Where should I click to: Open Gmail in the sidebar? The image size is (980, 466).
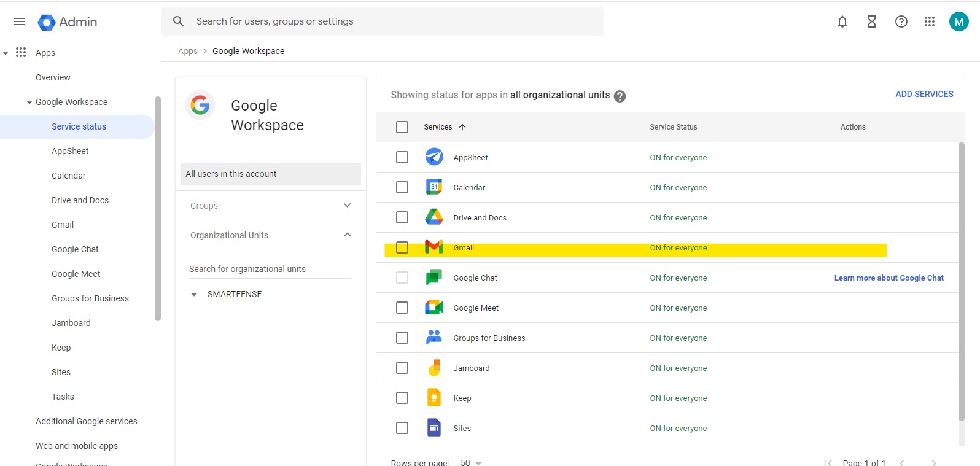coord(63,225)
